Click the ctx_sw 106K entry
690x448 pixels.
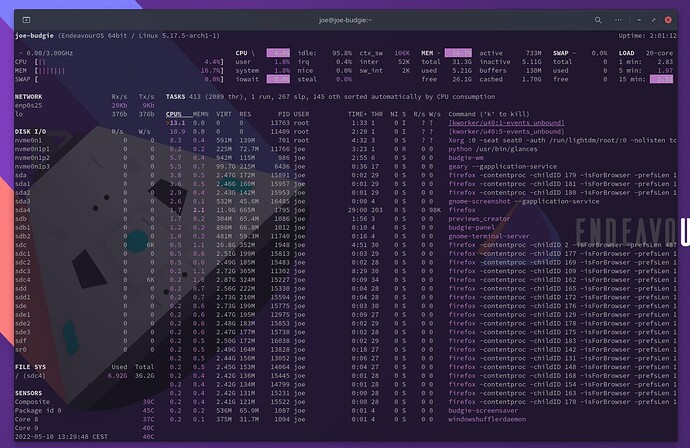(x=385, y=53)
